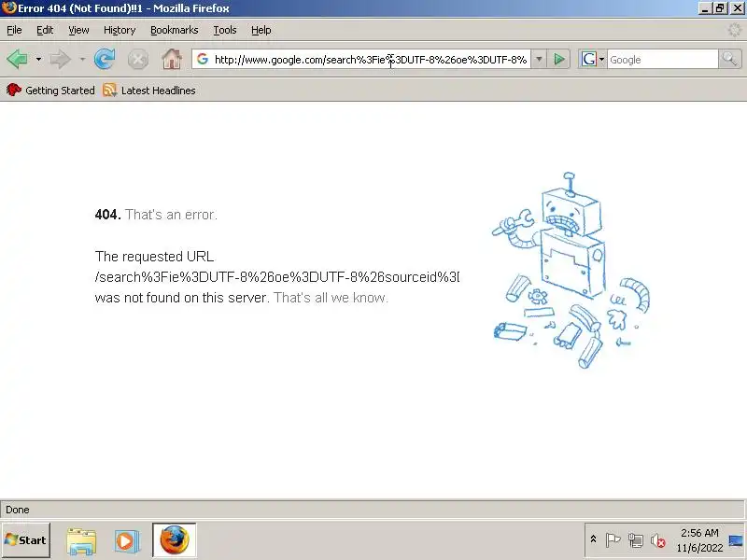
Task: Open the Bookmarks menu
Action: pyautogui.click(x=175, y=30)
